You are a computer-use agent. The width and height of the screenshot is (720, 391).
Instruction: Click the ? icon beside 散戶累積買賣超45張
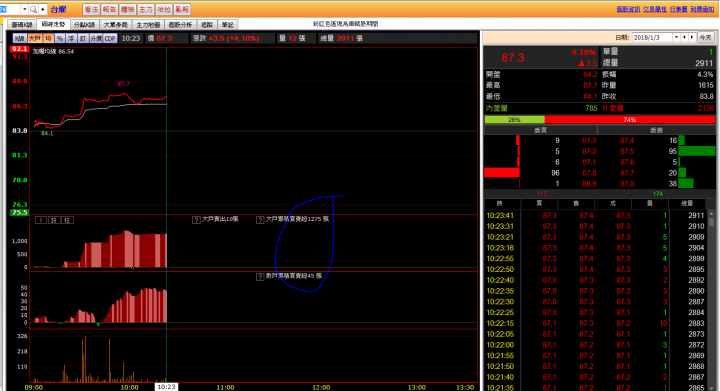(260, 277)
